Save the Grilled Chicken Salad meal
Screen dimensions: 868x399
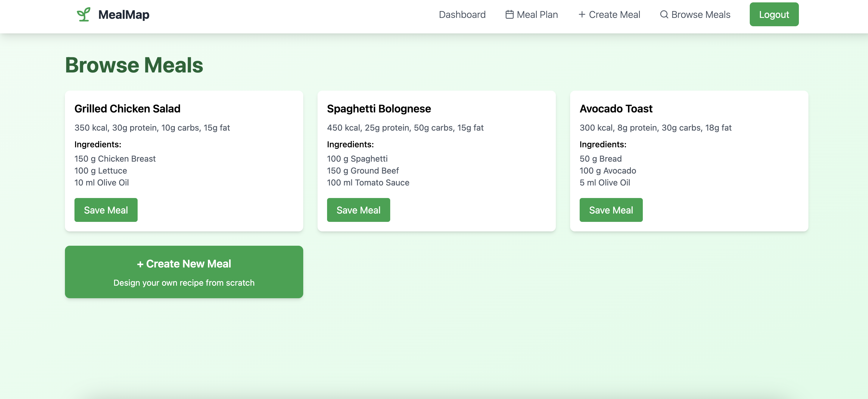pos(106,210)
